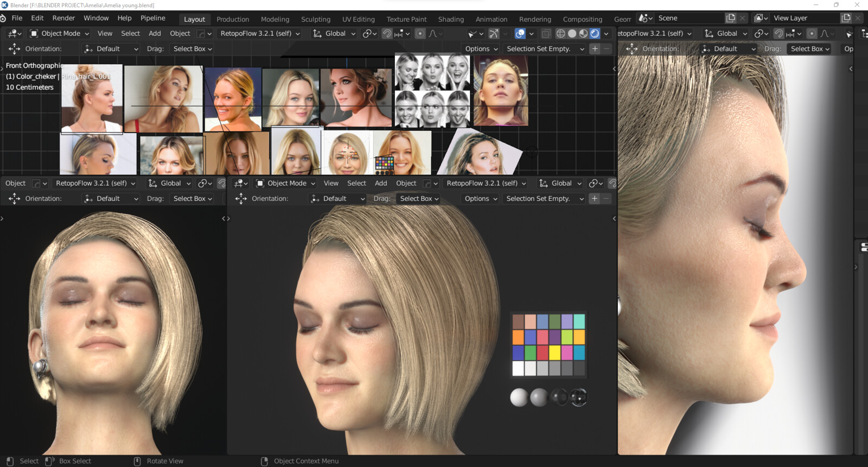Open File menu
This screenshot has width=868, height=467.
pyautogui.click(x=17, y=18)
